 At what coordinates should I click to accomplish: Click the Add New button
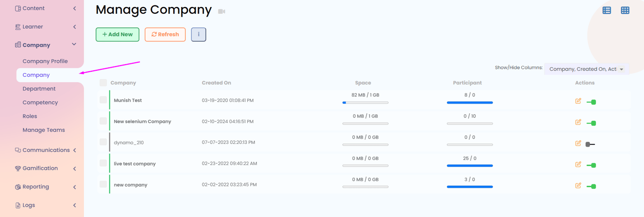coord(117,34)
